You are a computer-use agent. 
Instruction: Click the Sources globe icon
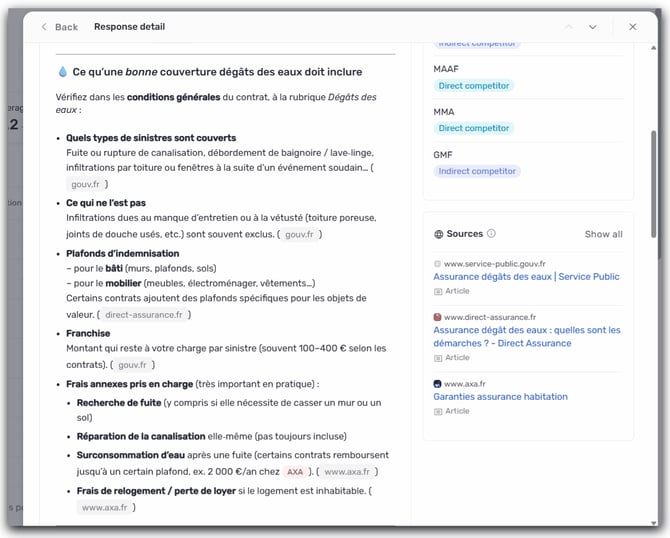(438, 234)
